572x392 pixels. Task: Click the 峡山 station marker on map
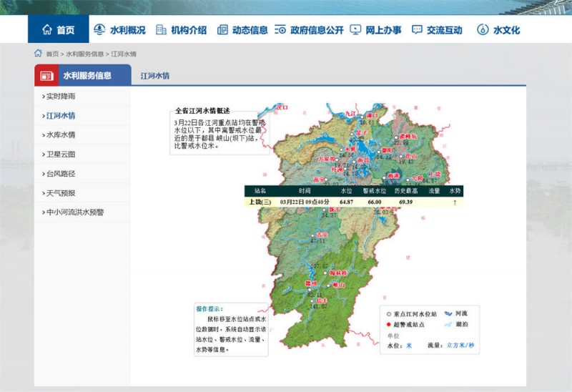(x=328, y=285)
